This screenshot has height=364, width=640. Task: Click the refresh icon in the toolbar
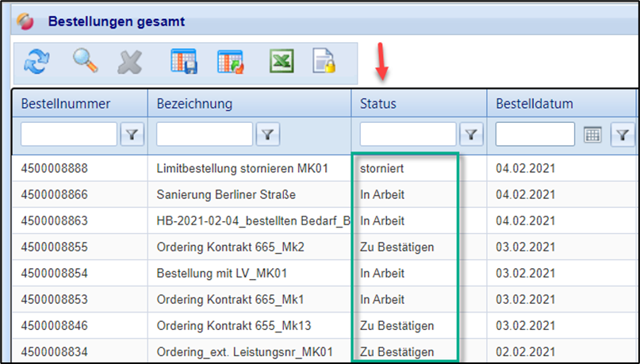point(36,63)
